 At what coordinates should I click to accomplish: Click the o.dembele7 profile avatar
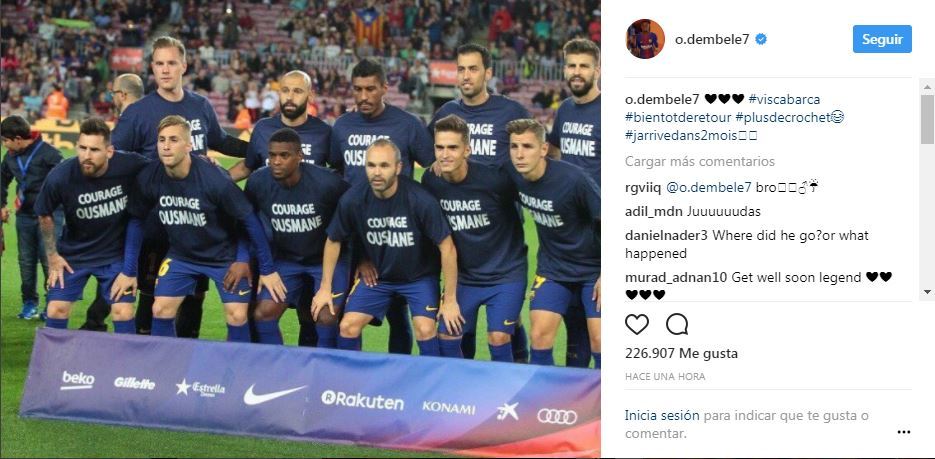click(x=645, y=39)
